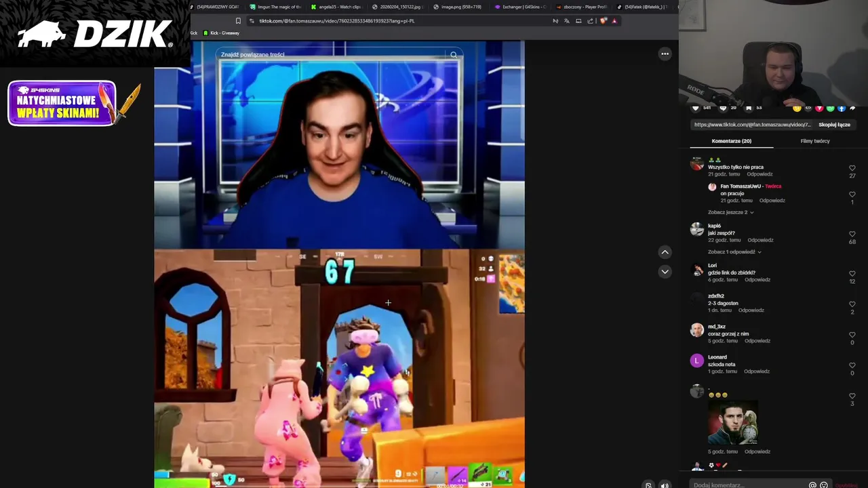
Task: Like the 'gdzie link do zbiórki?' comment
Action: click(852, 274)
